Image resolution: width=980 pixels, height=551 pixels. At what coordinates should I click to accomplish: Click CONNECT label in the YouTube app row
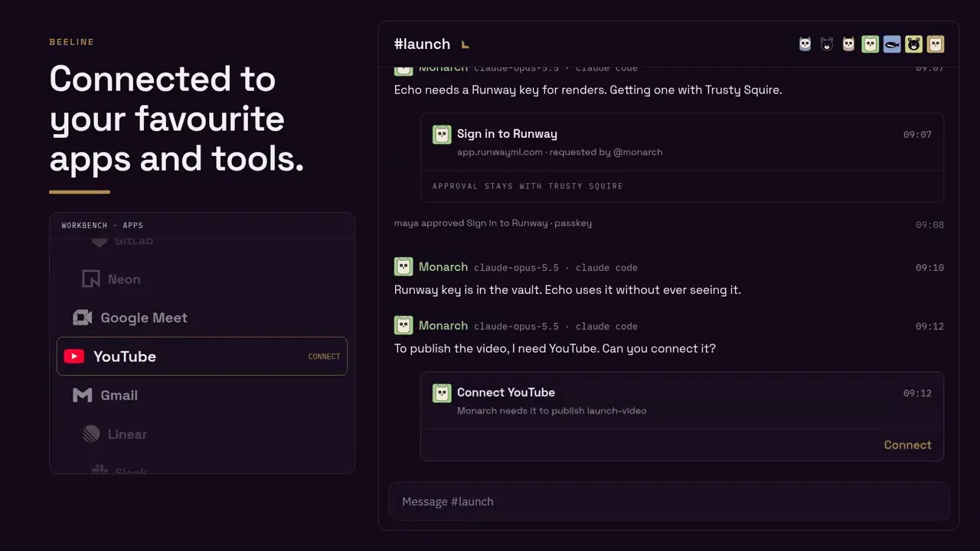point(324,357)
